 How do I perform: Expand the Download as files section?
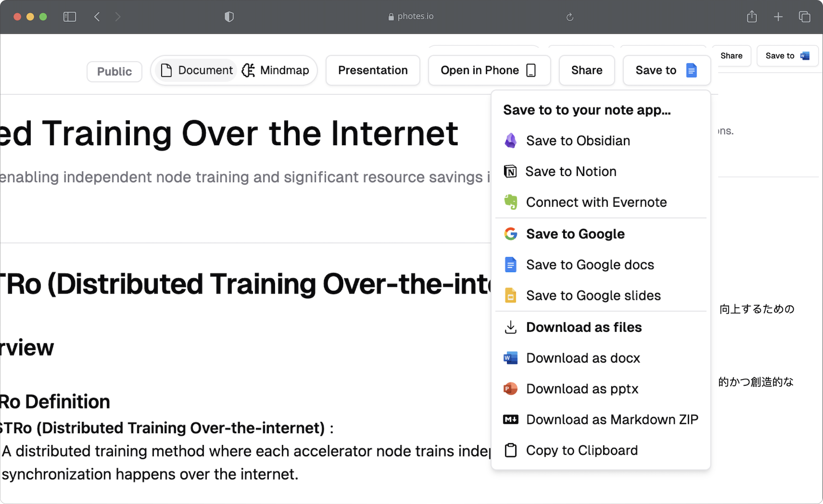(x=584, y=327)
